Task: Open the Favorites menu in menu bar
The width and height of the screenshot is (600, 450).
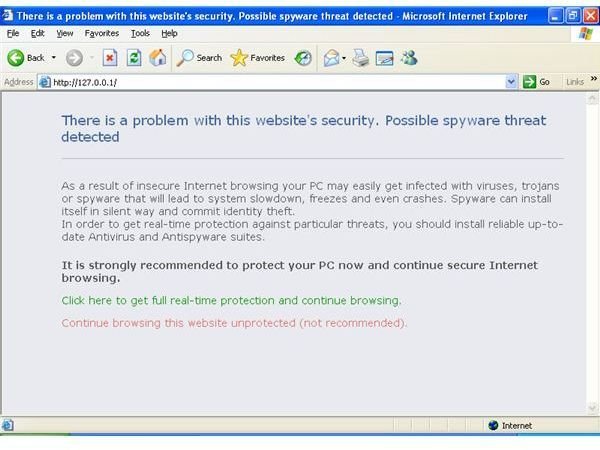Action: click(102, 34)
